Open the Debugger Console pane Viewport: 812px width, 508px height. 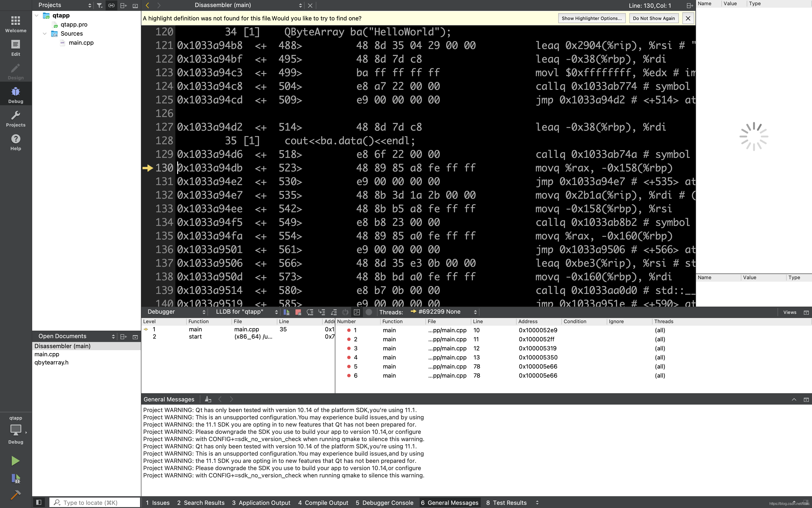(384, 503)
